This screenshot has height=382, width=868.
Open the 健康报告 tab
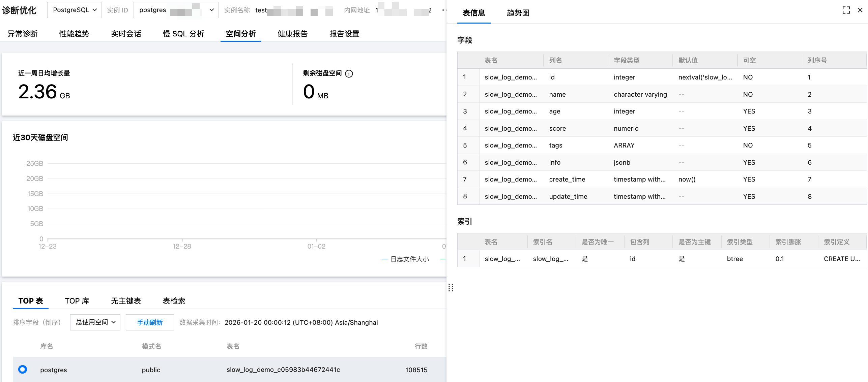[x=293, y=34]
